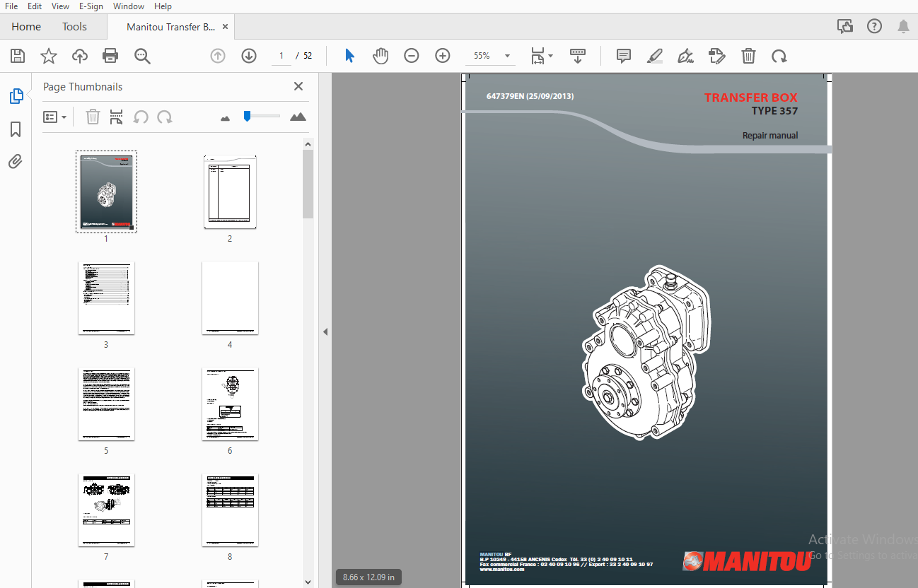Go to the previous page arrow
The height and width of the screenshot is (588, 918).
[218, 56]
